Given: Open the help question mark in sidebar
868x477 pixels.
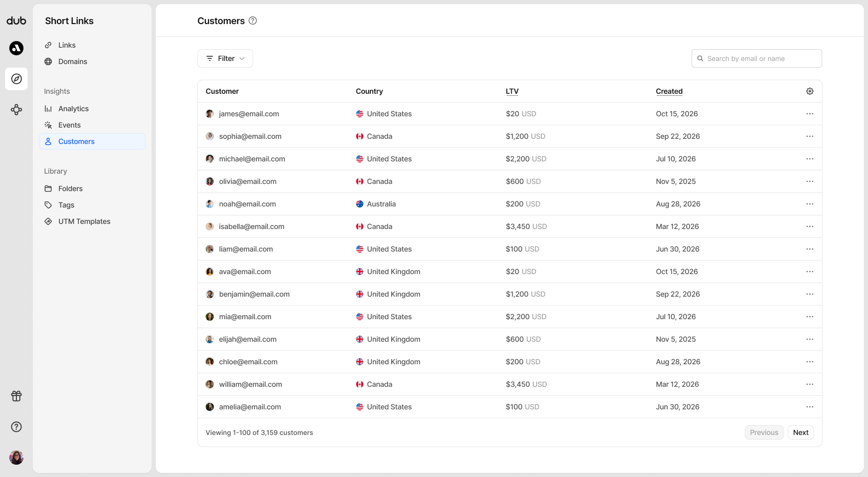Looking at the screenshot, I should click(16, 427).
